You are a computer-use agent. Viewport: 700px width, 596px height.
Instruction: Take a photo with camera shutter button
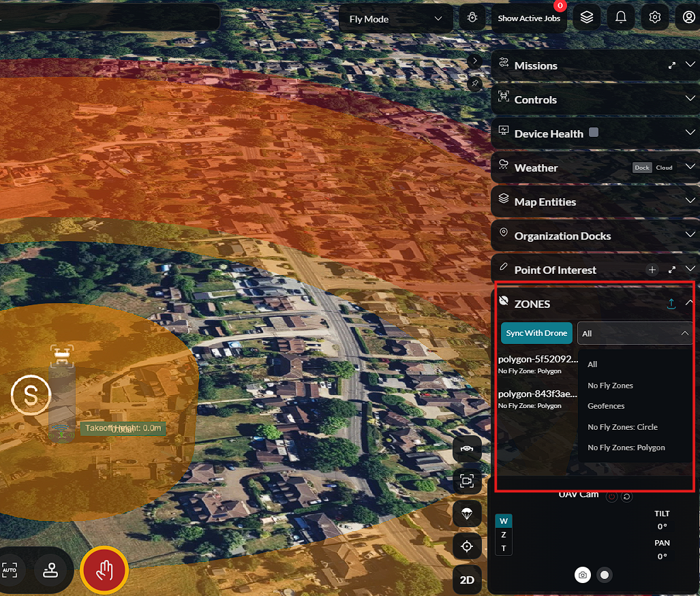click(x=583, y=575)
